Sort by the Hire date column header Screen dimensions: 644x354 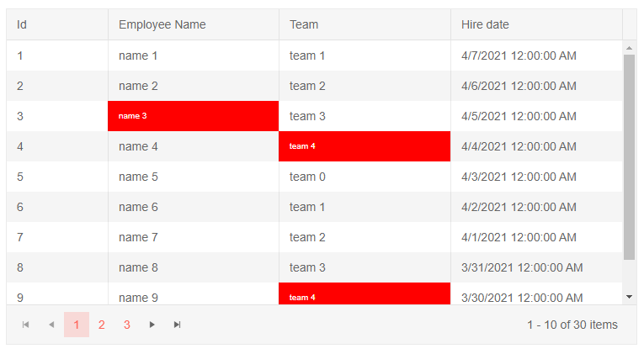pos(535,25)
